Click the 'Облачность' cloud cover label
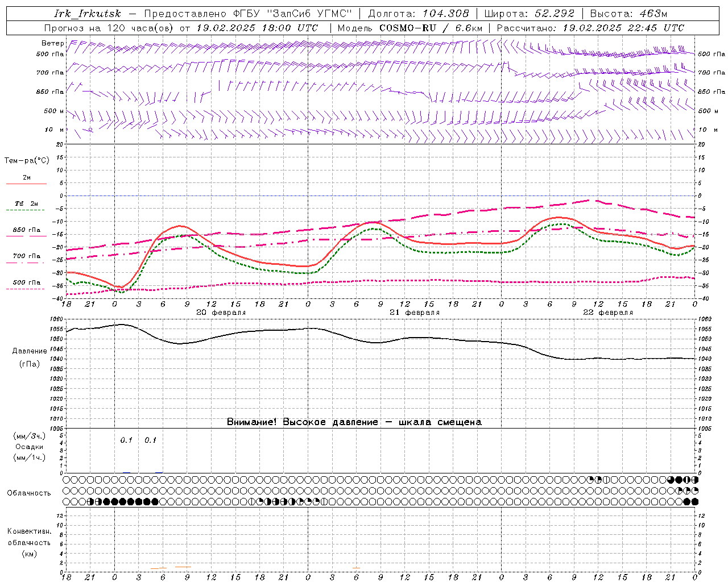Image resolution: width=728 pixels, height=582 pixels. click(x=28, y=493)
